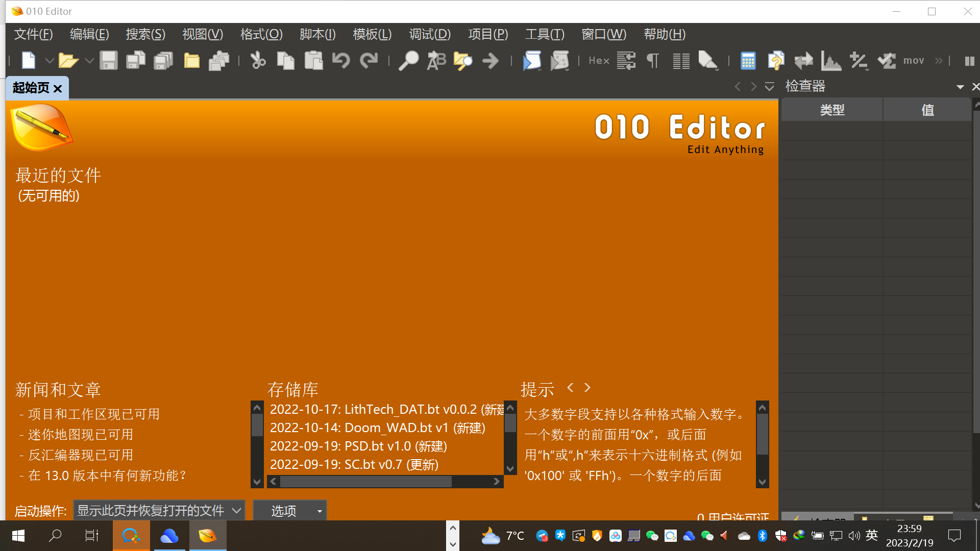This screenshot has width=980, height=551.
Task: Create a new file with the blank page icon
Action: point(29,61)
